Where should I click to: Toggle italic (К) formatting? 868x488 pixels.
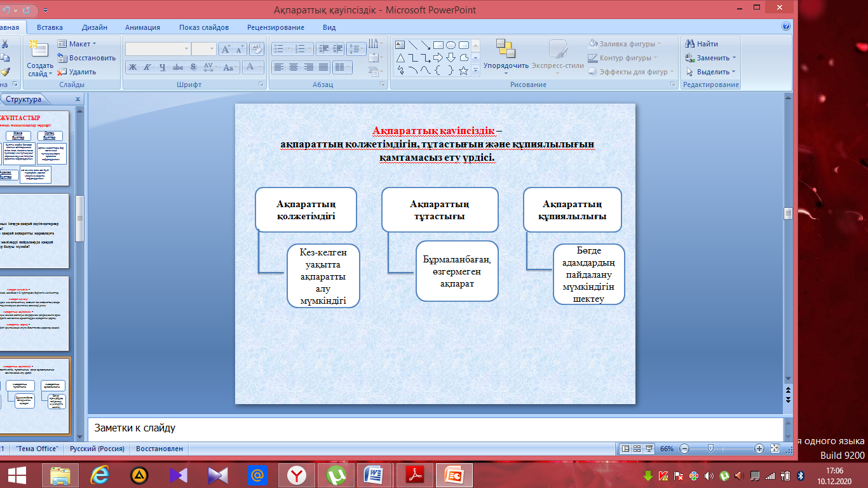(147, 67)
